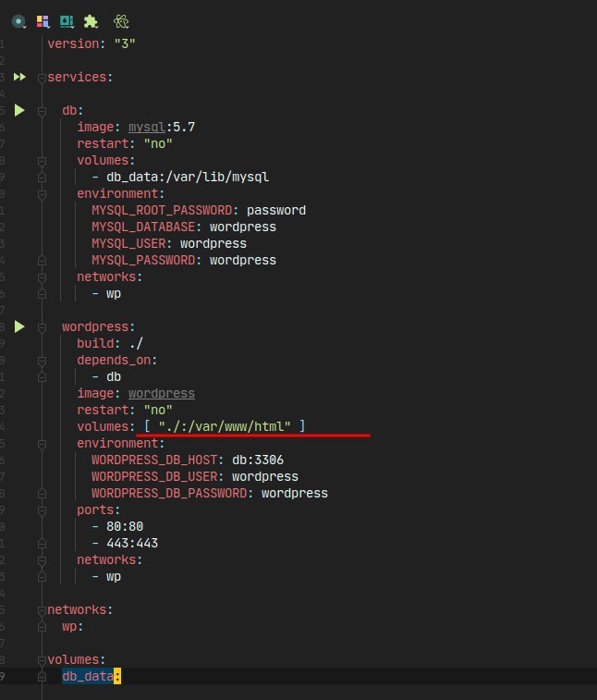Click the wp: key under top-level networks
The width and height of the screenshot is (597, 700).
(73, 627)
